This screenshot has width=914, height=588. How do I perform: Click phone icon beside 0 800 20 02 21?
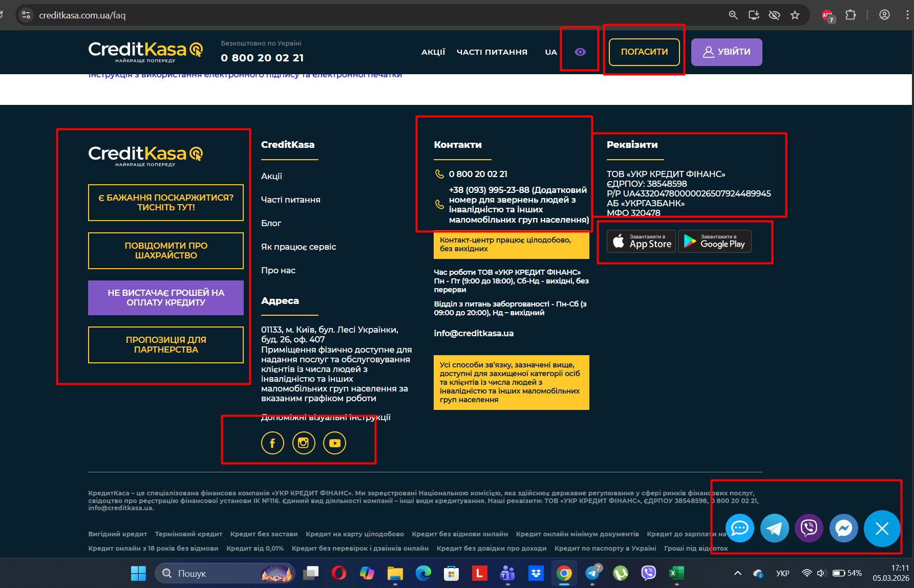click(x=439, y=174)
